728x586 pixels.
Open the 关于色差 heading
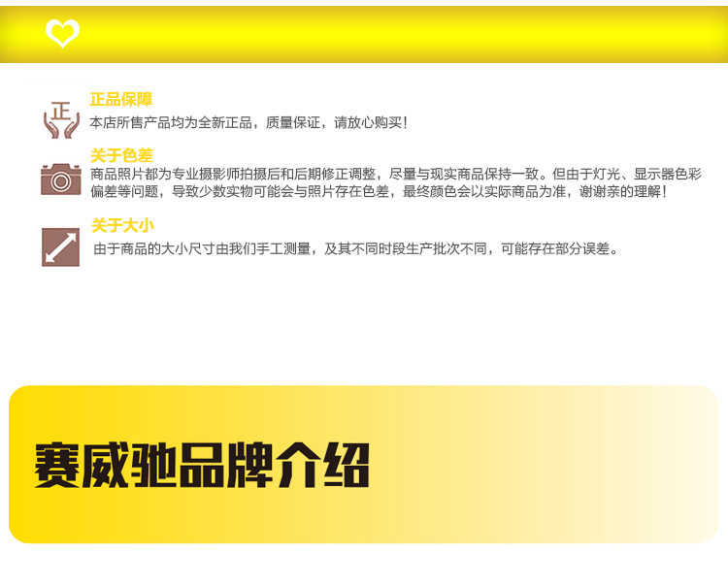(121, 155)
